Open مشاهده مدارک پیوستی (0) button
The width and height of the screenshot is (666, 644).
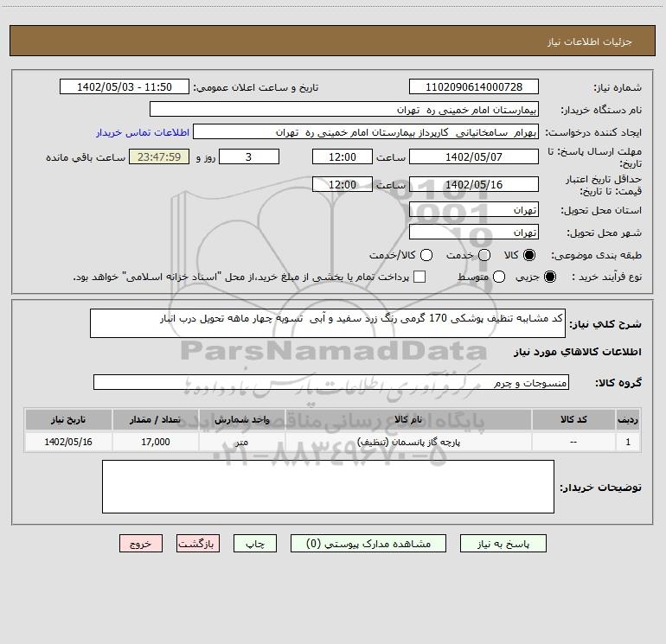(x=368, y=544)
